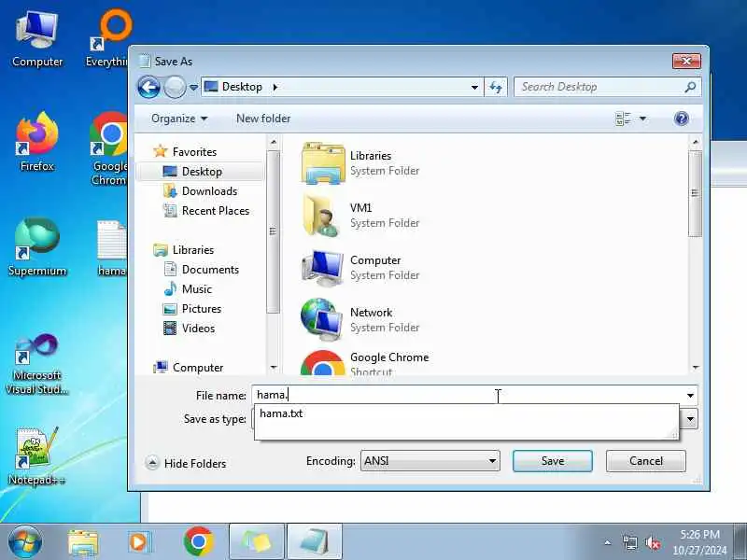Viewport: 747px width, 560px height.
Task: Open the Windows Start menu
Action: [25, 541]
